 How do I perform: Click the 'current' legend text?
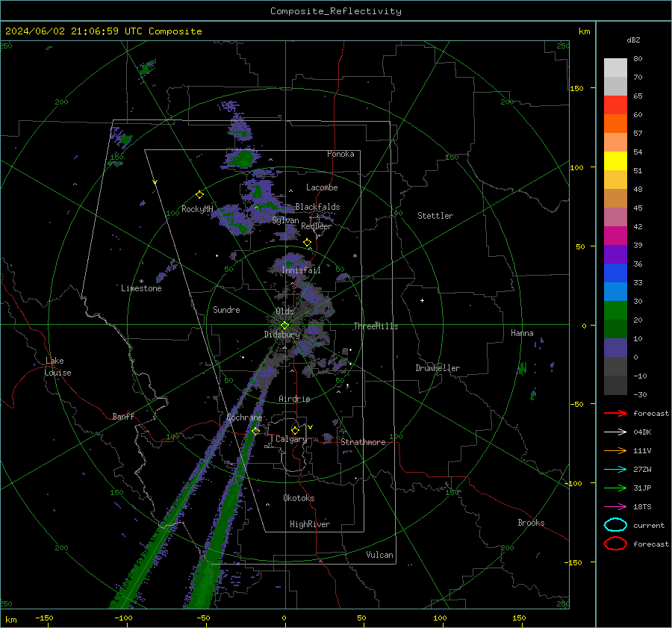649,525
